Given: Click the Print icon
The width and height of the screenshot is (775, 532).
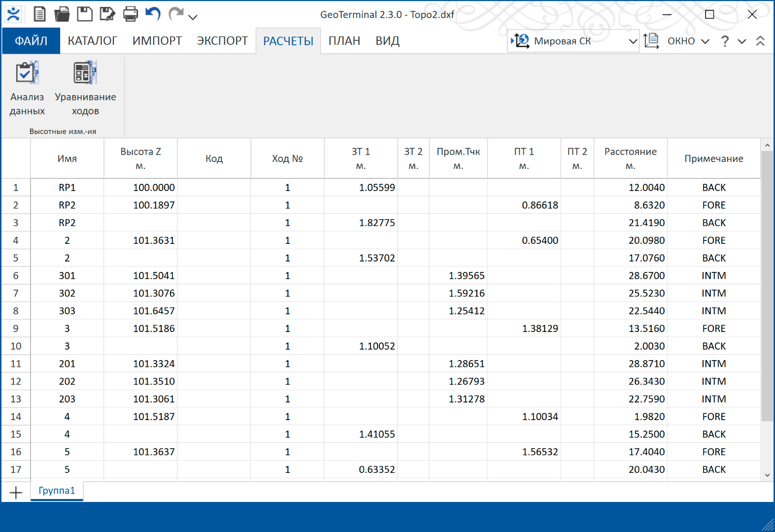Looking at the screenshot, I should (130, 14).
